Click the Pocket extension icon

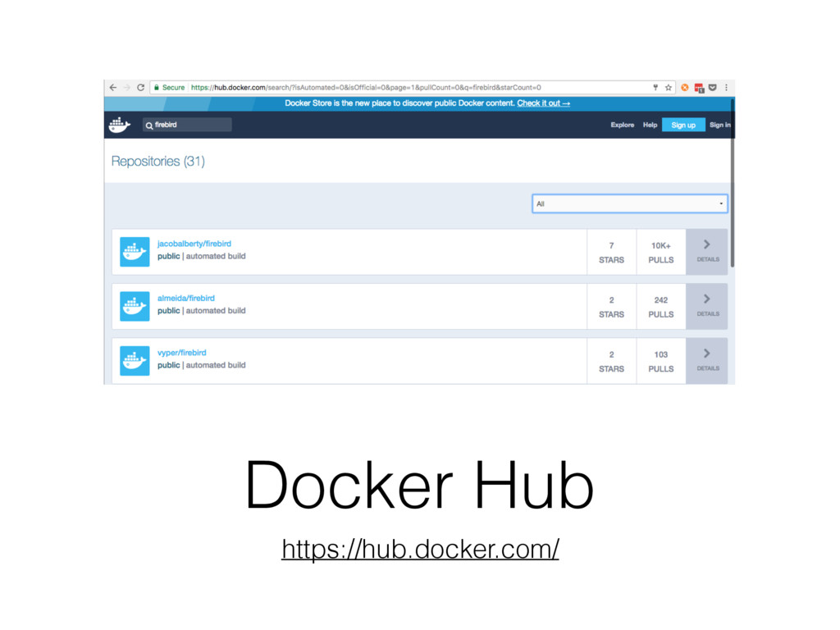[x=713, y=87]
